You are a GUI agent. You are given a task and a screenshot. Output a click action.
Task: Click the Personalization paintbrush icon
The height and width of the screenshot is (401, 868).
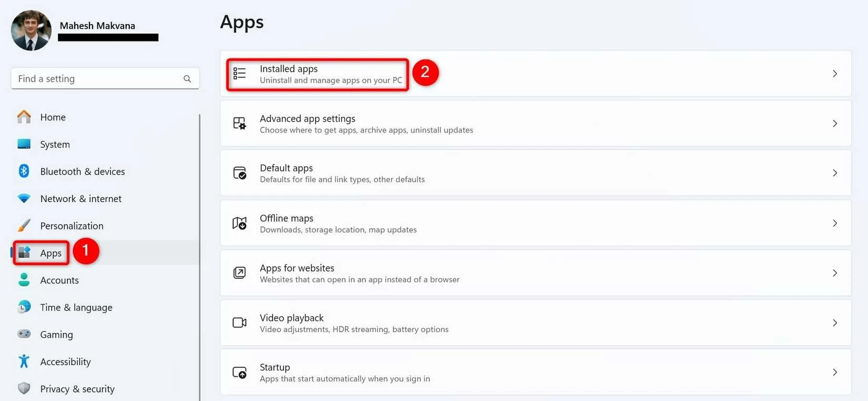24,225
